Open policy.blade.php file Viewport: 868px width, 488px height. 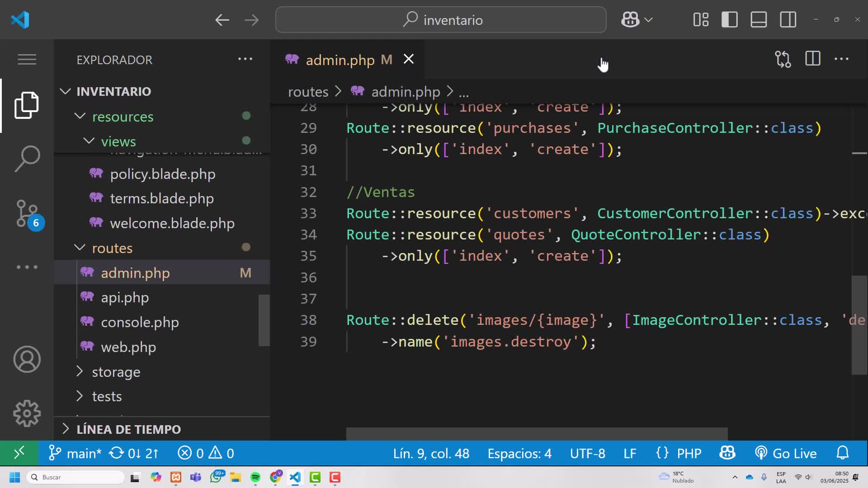coord(162,174)
